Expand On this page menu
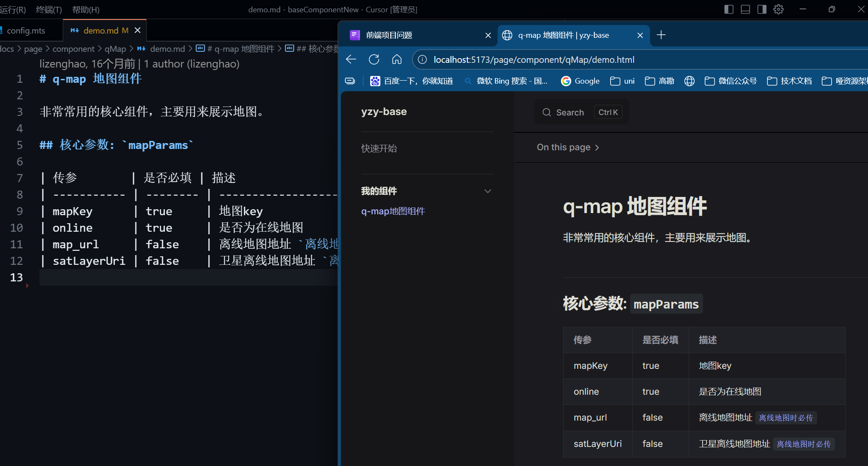 tap(568, 147)
